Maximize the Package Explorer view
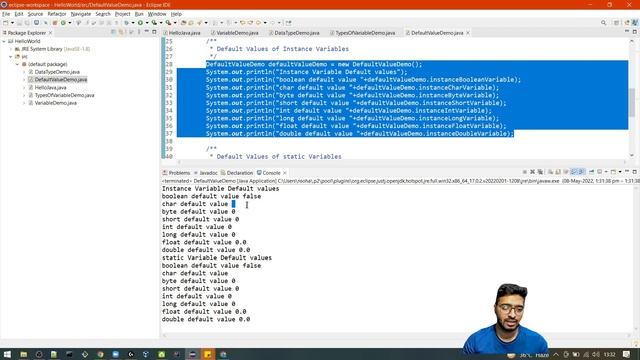The width and height of the screenshot is (640, 360). coord(154,32)
